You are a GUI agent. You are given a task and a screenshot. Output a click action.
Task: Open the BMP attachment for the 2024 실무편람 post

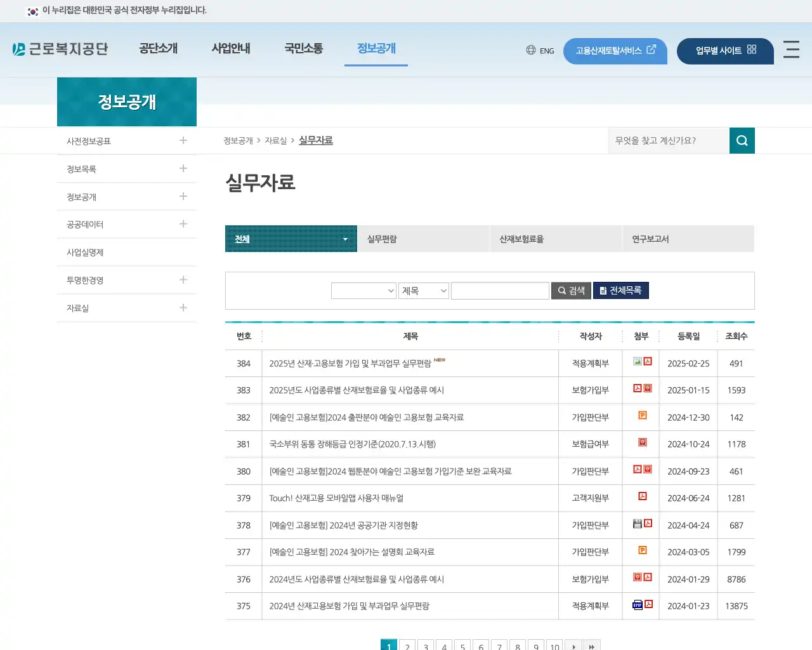[636, 604]
